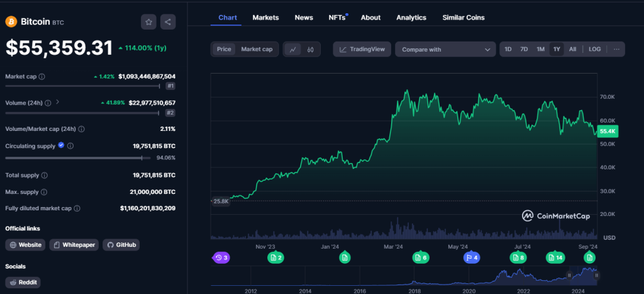Screen dimensions: 644x294
Task: Open the NFTs tab
Action: (338, 18)
